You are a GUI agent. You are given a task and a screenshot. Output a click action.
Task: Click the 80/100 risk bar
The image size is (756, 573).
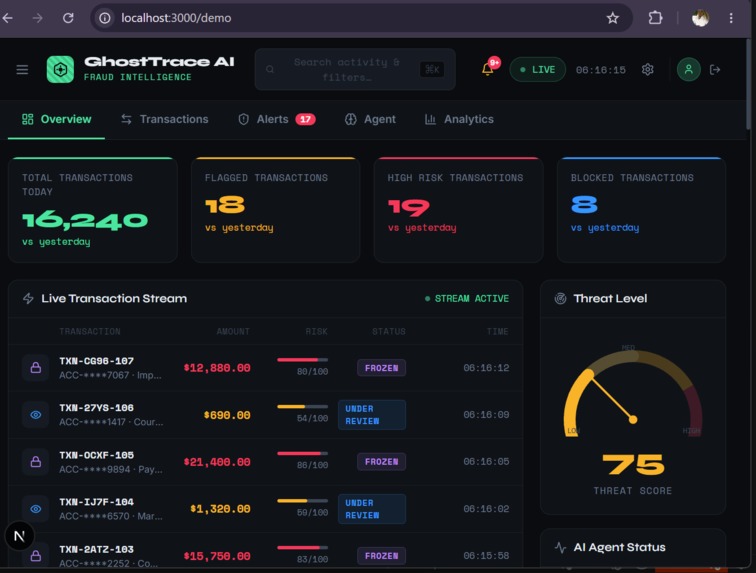(303, 360)
